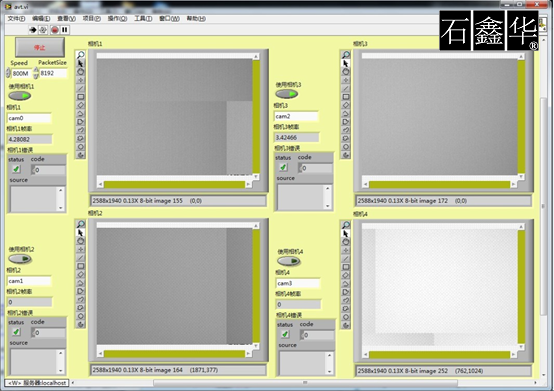
Task: Click the Run arrow in the toolbar
Action: 33,30
